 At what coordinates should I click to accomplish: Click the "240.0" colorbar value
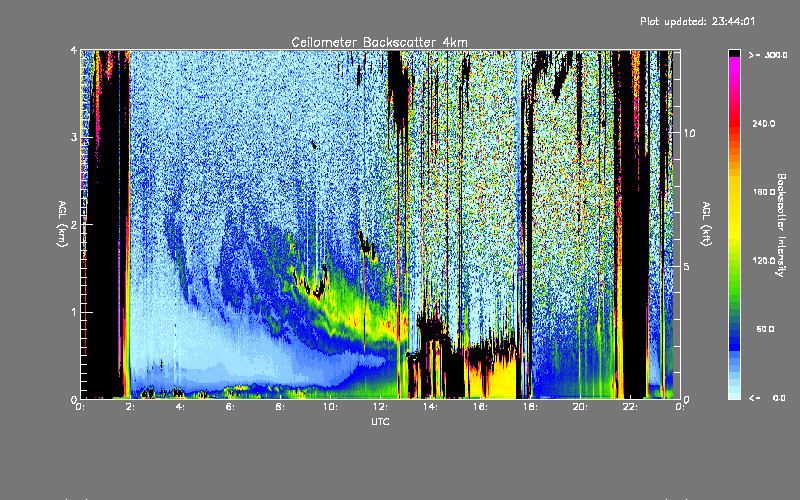764,123
